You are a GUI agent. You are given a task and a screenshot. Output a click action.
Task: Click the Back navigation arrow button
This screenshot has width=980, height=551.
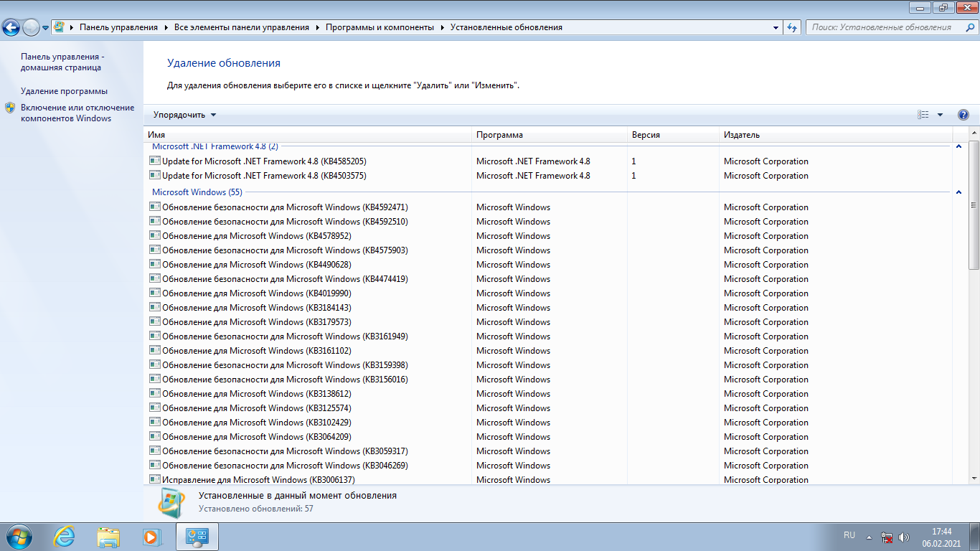pos(11,28)
